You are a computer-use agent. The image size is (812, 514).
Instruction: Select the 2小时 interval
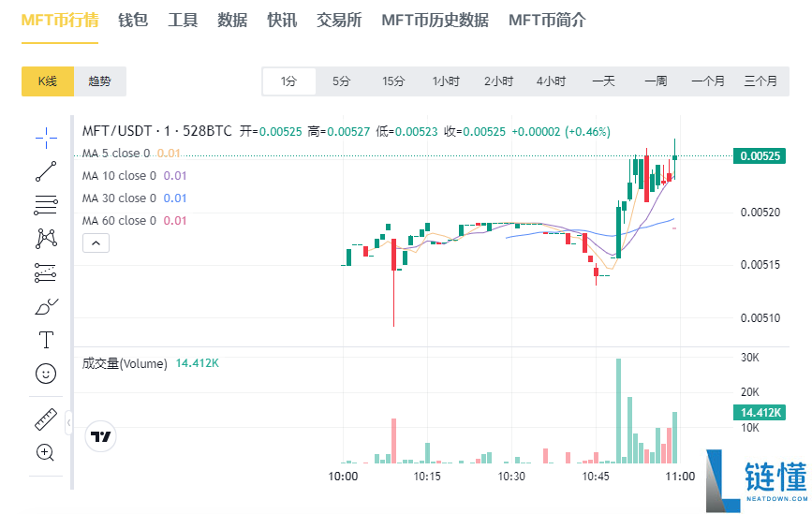point(498,81)
